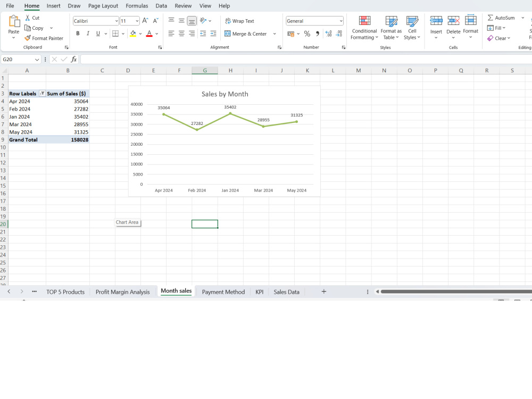The image size is (532, 399).
Task: Toggle left horizontal text alignment
Action: pos(171,34)
